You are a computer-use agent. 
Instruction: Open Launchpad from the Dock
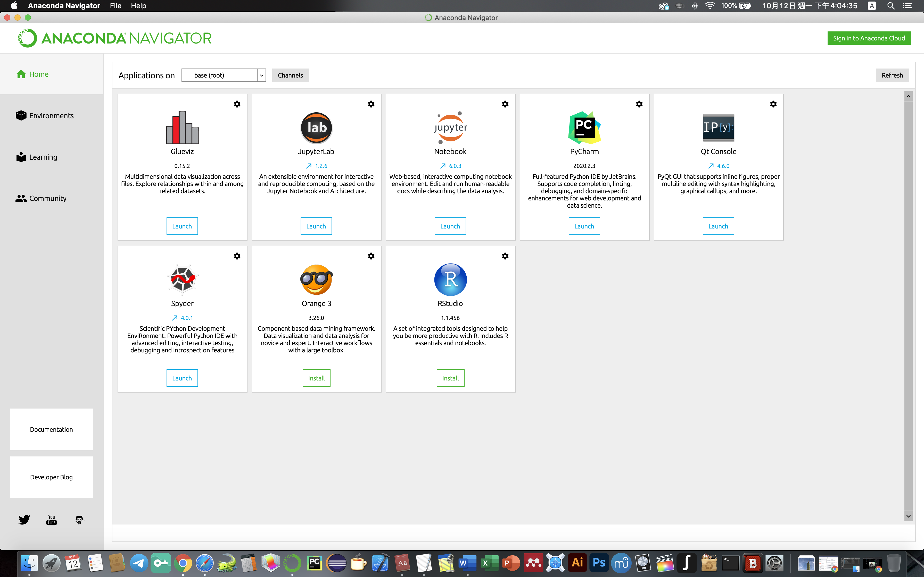point(51,563)
